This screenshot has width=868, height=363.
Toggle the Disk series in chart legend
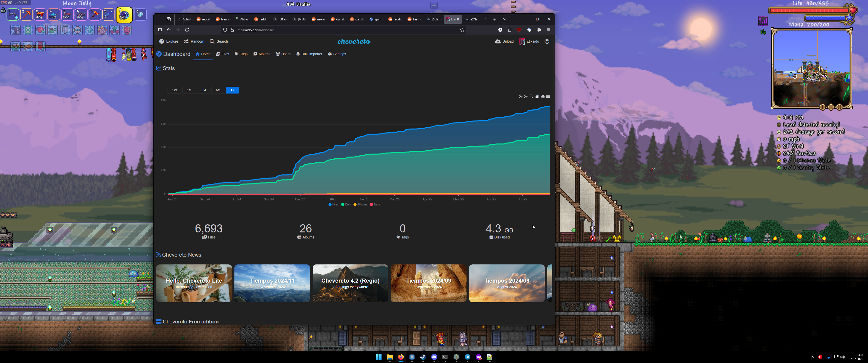pyautogui.click(x=346, y=204)
